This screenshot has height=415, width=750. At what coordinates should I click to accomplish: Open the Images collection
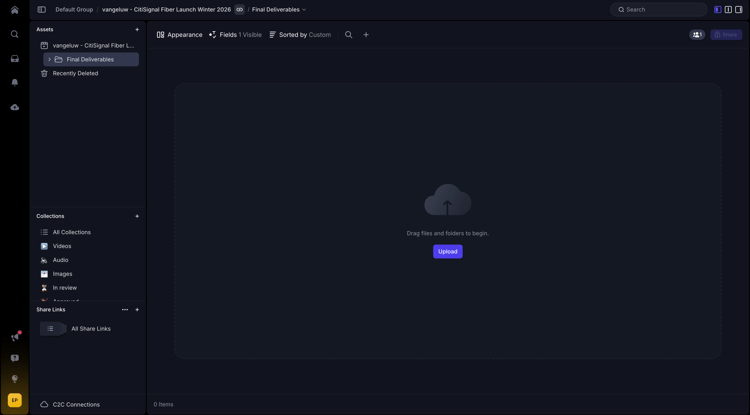click(62, 273)
